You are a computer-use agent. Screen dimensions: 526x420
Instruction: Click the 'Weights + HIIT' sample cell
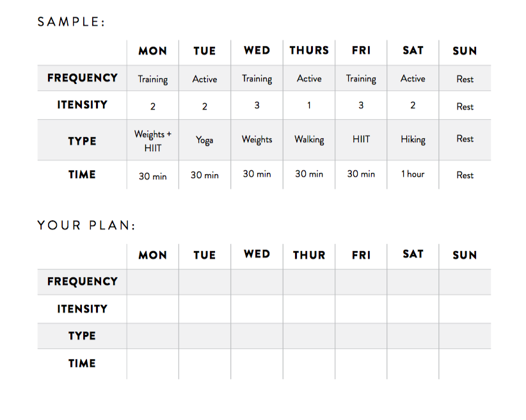(x=153, y=141)
